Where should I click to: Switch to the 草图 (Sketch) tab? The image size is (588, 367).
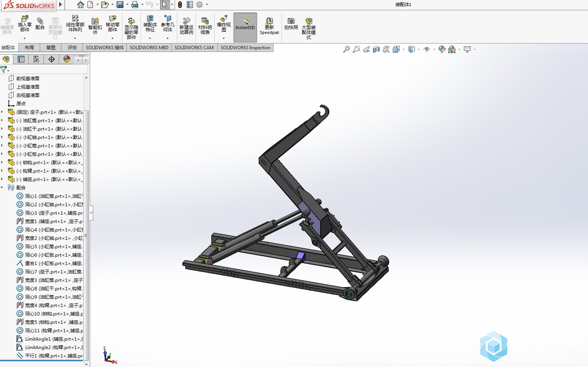51,48
